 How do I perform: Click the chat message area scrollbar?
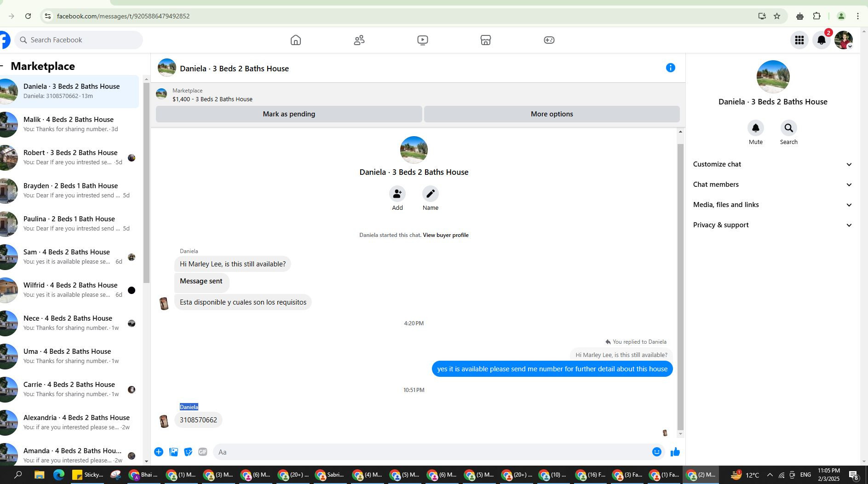click(680, 286)
